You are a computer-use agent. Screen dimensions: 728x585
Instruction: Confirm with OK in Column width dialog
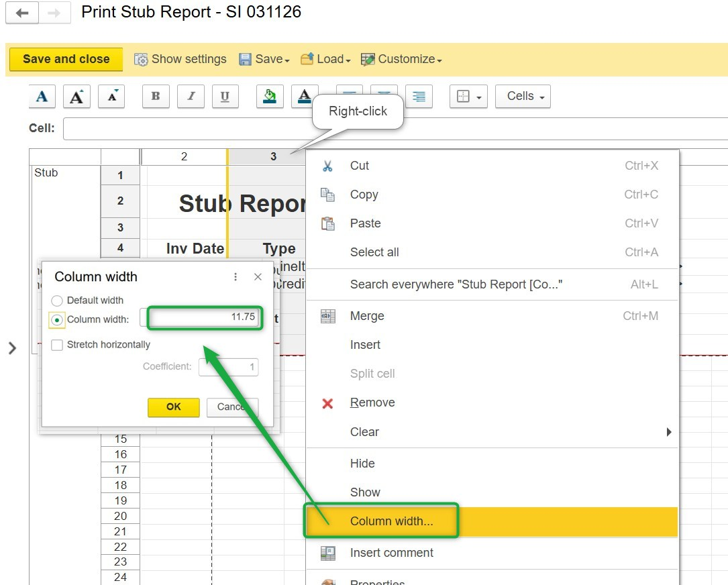tap(173, 407)
